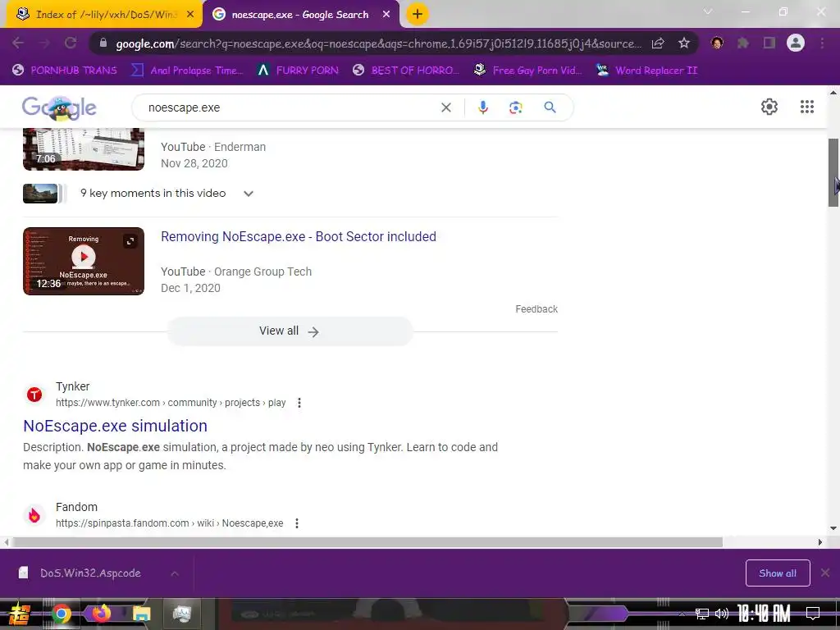Click the vertical page scrollbar thumb

833,172
